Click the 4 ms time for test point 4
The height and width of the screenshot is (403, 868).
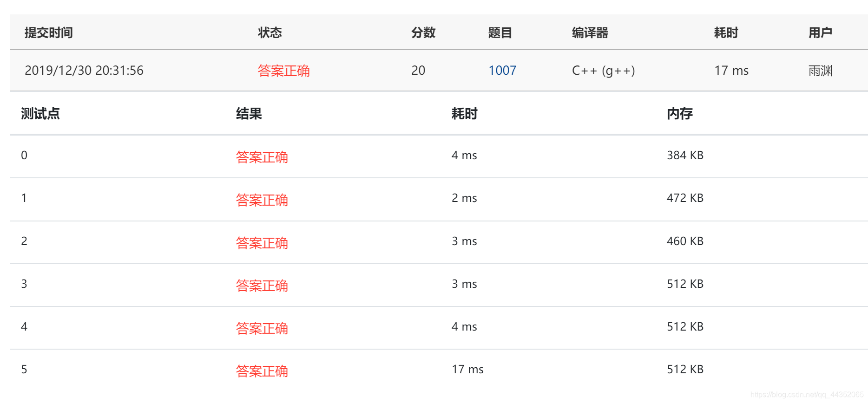click(x=464, y=326)
